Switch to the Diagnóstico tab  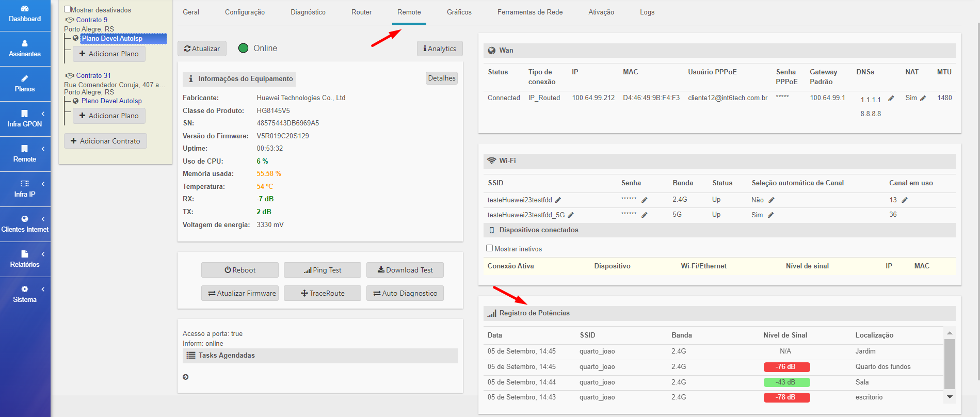coord(308,12)
